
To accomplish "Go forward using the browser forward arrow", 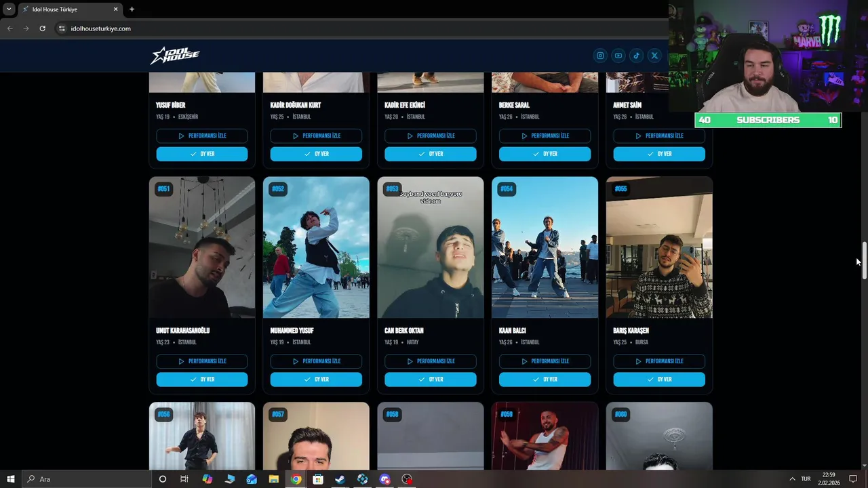I will point(26,28).
